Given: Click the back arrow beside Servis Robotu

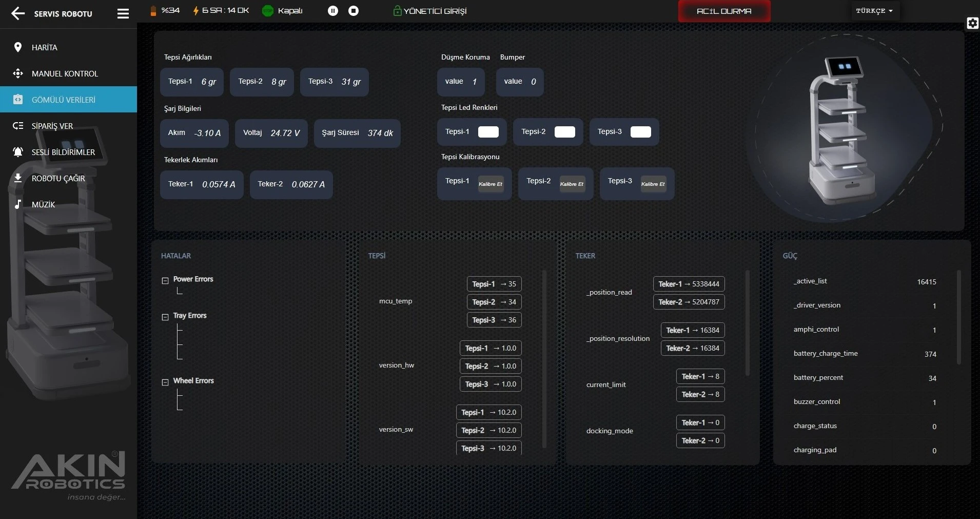Looking at the screenshot, I should 18,14.
